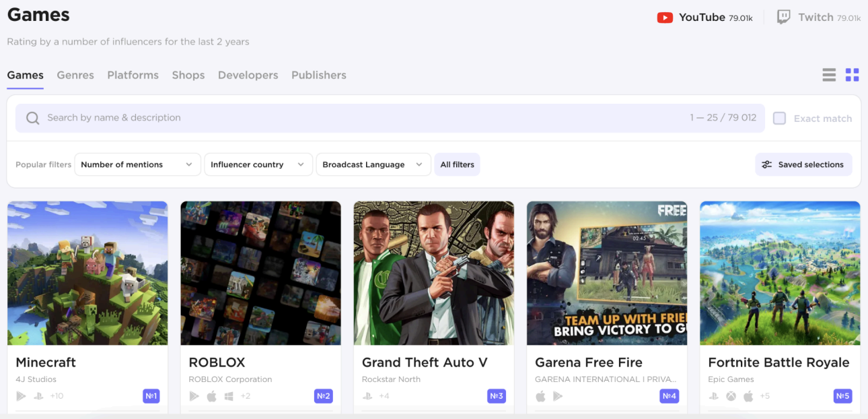Click the Epic Games developer name
The width and height of the screenshot is (868, 419).
coord(731,379)
